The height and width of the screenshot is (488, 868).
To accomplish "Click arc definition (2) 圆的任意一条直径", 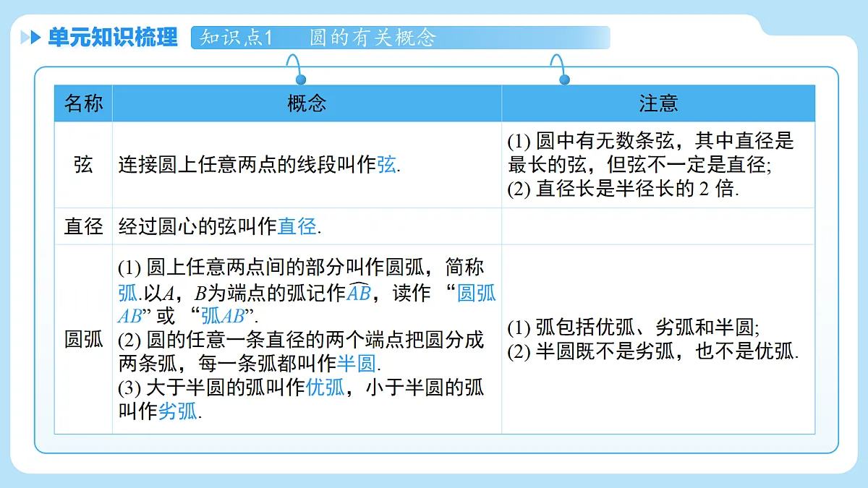I will 301,351.
